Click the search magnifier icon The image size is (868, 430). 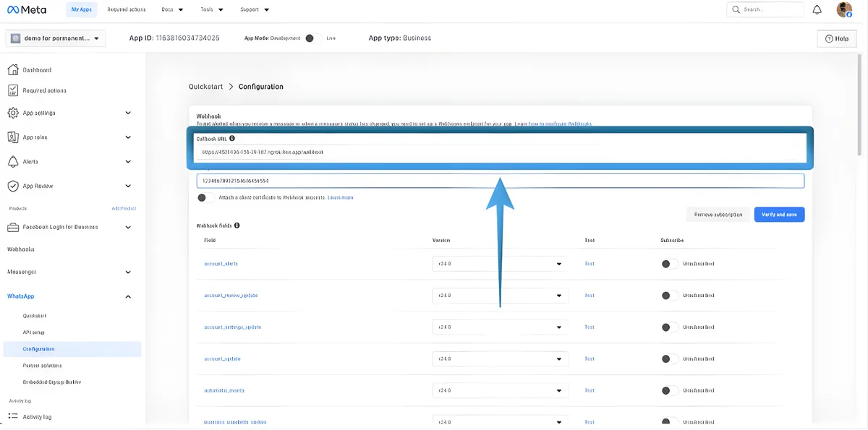tap(736, 9)
